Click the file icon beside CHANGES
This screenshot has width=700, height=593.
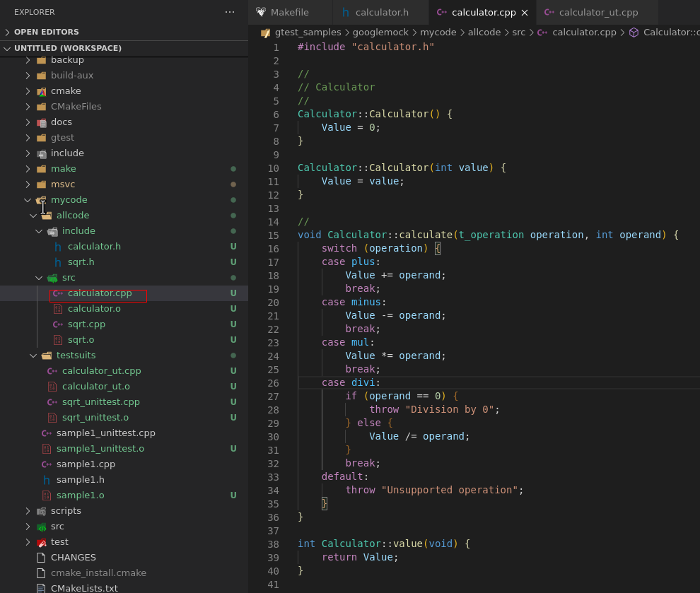[x=41, y=558]
